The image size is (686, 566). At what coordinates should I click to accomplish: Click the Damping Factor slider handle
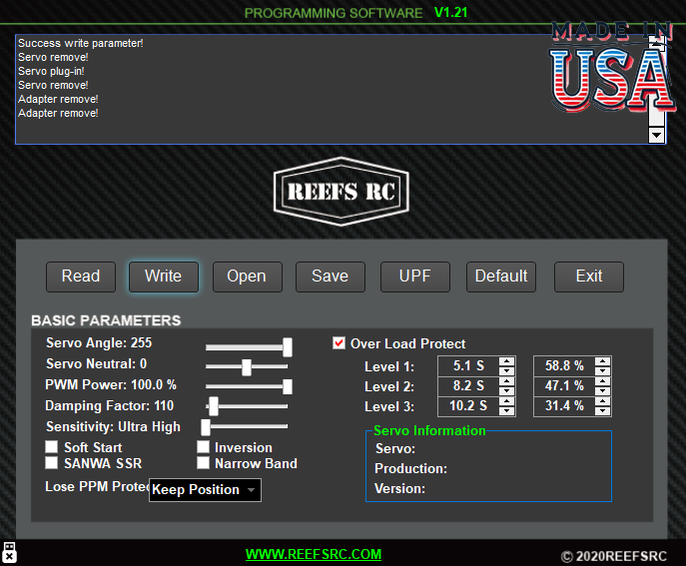(x=214, y=406)
